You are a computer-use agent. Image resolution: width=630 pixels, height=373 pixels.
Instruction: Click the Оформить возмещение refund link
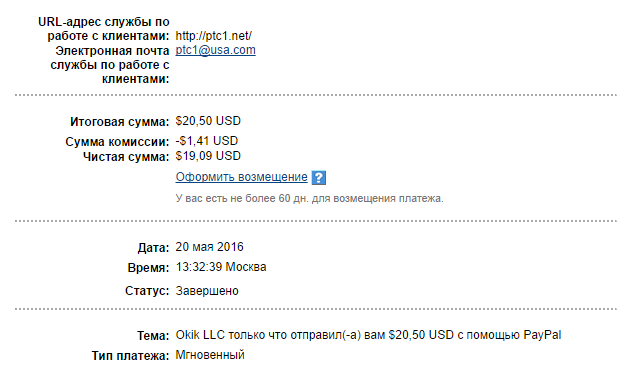click(241, 177)
